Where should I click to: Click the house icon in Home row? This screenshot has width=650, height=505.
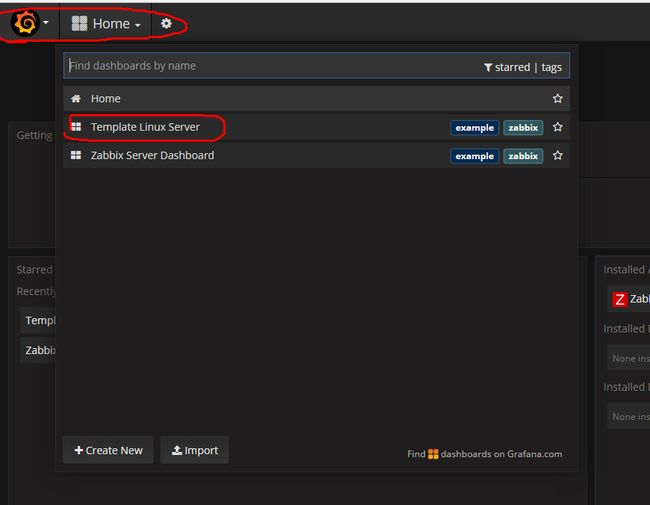click(76, 99)
